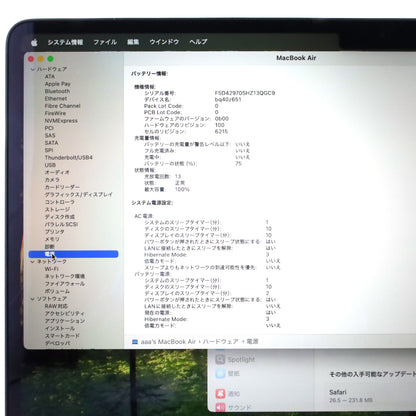The height and width of the screenshot is (416, 416).
Task: Select the highlighted 電源 sidebar row
Action: pyautogui.click(x=73, y=254)
